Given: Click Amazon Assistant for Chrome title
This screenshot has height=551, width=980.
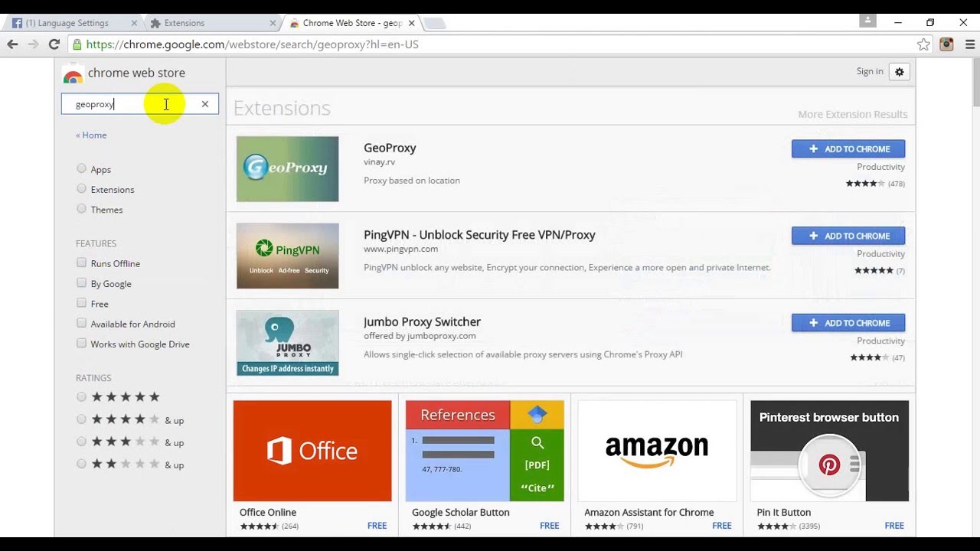Looking at the screenshot, I should (649, 513).
